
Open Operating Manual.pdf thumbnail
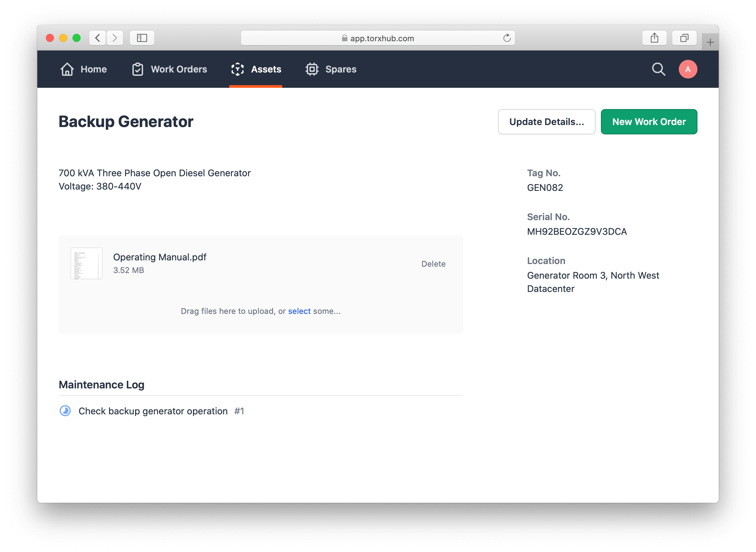click(87, 263)
